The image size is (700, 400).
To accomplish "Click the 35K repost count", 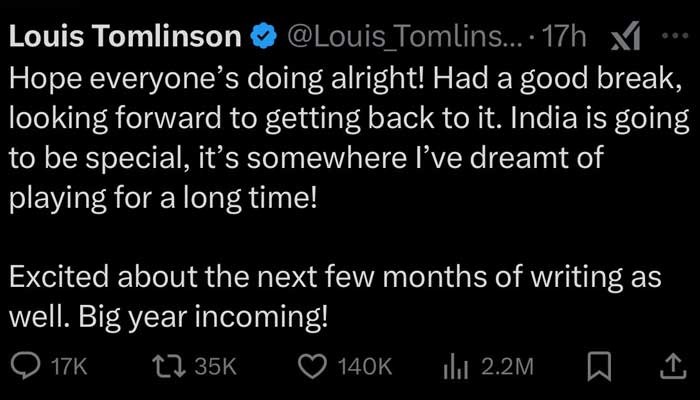I will click(214, 367).
